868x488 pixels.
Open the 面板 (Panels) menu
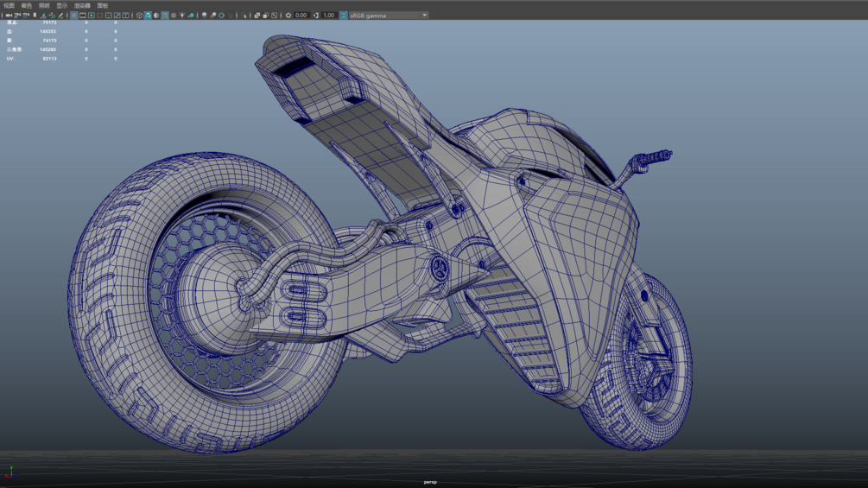click(x=103, y=5)
